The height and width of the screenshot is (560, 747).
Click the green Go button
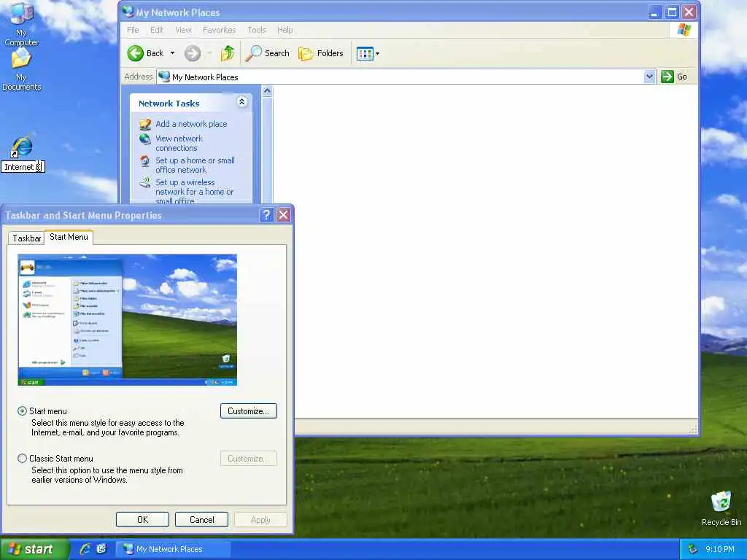[x=673, y=77]
